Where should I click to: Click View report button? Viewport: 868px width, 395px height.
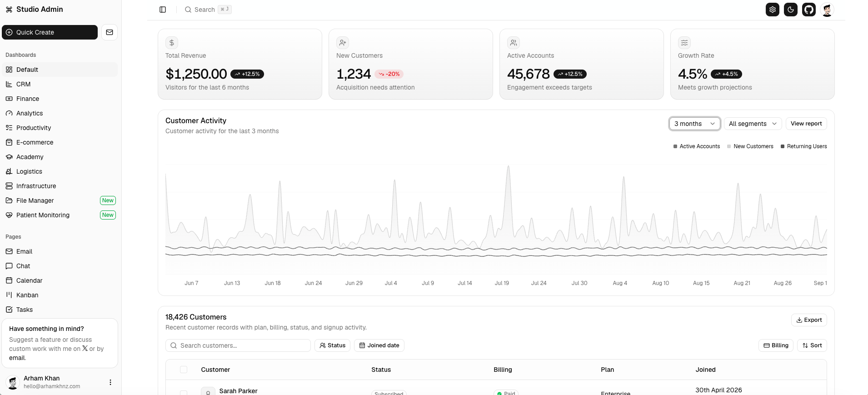806,124
